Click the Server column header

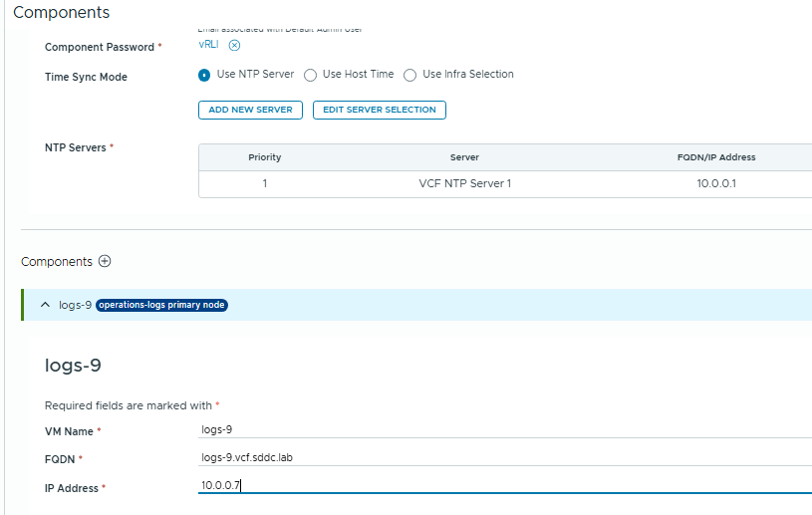tap(464, 157)
